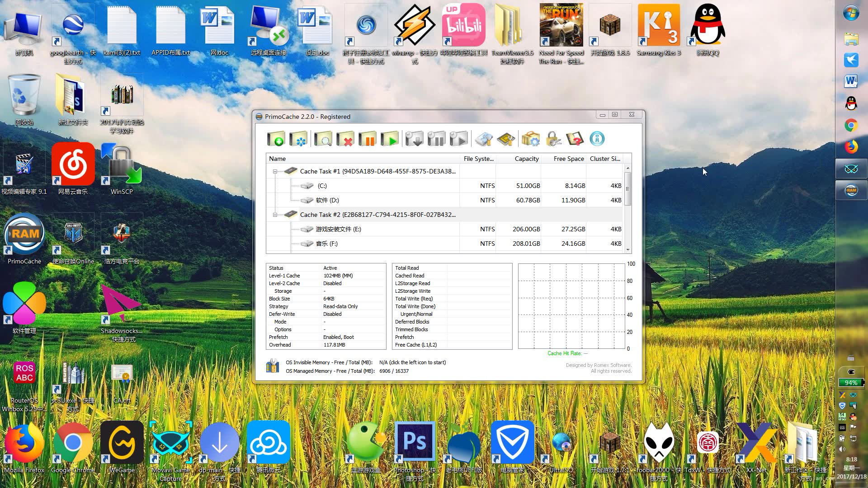Viewport: 868px width, 488px height.
Task: Open the PrimoCache desktop shortcut
Action: [24, 235]
